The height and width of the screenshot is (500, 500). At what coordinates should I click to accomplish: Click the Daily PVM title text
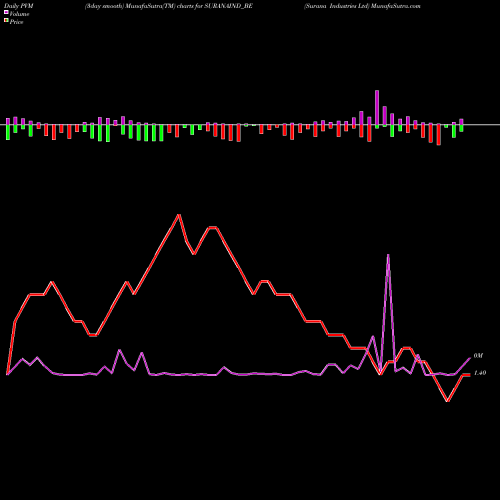point(19,6)
